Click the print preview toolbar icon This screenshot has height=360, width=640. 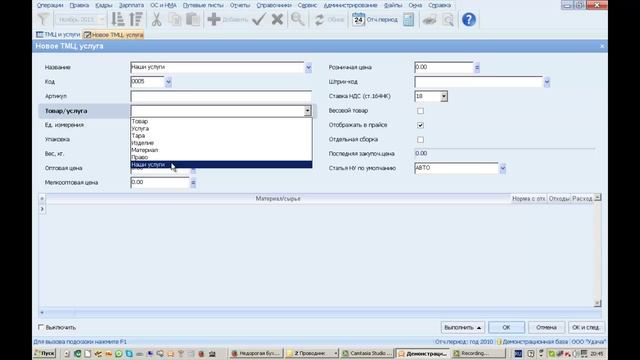tap(448, 19)
